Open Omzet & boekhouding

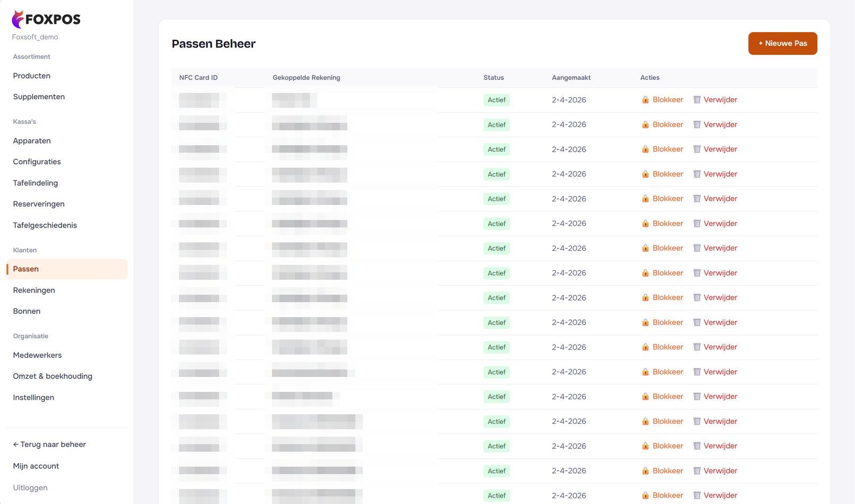coord(52,376)
